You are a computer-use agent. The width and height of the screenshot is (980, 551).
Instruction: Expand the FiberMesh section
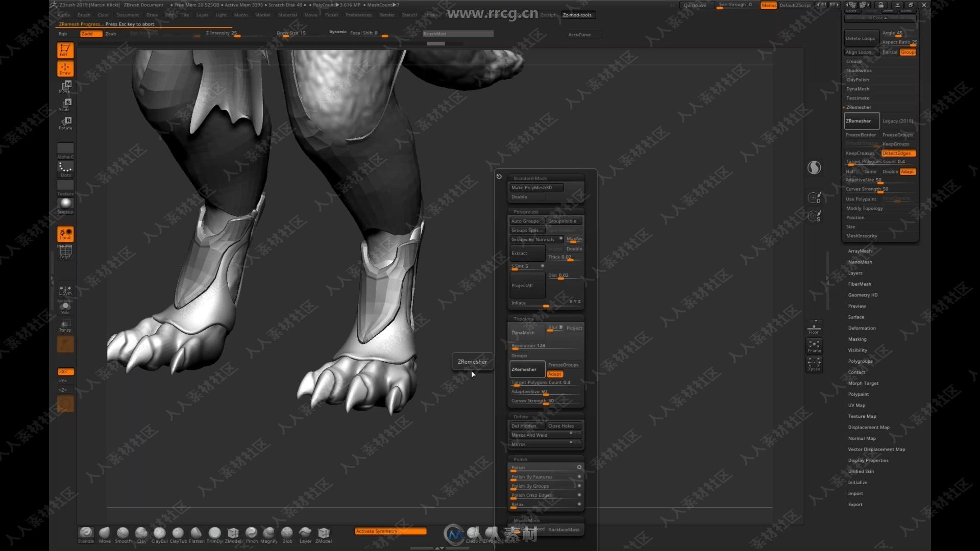point(860,284)
